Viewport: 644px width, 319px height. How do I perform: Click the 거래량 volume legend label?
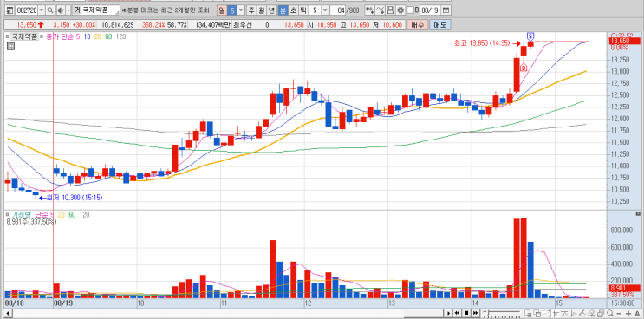(x=23, y=215)
